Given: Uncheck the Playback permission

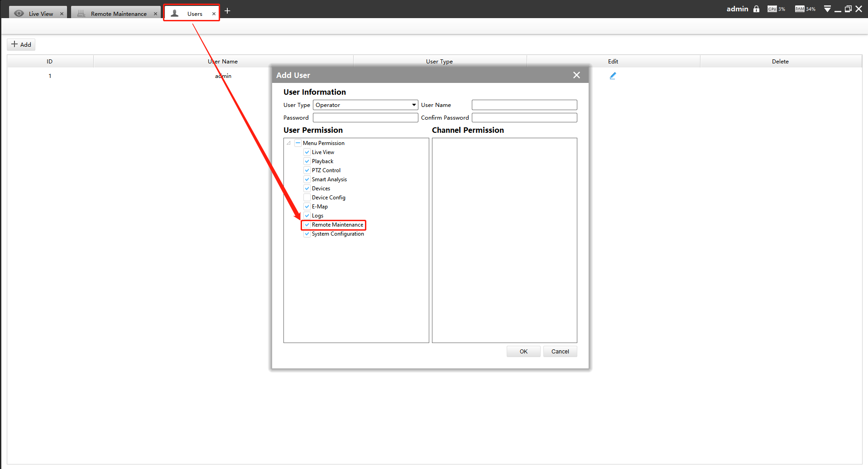Looking at the screenshot, I should click(307, 161).
